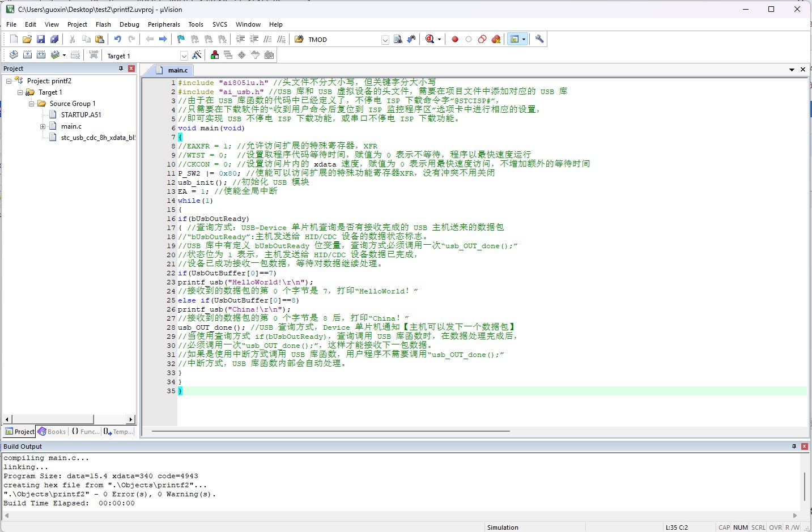
Task: Open Manage Project Items colored blocks icon
Action: pyautogui.click(x=215, y=55)
